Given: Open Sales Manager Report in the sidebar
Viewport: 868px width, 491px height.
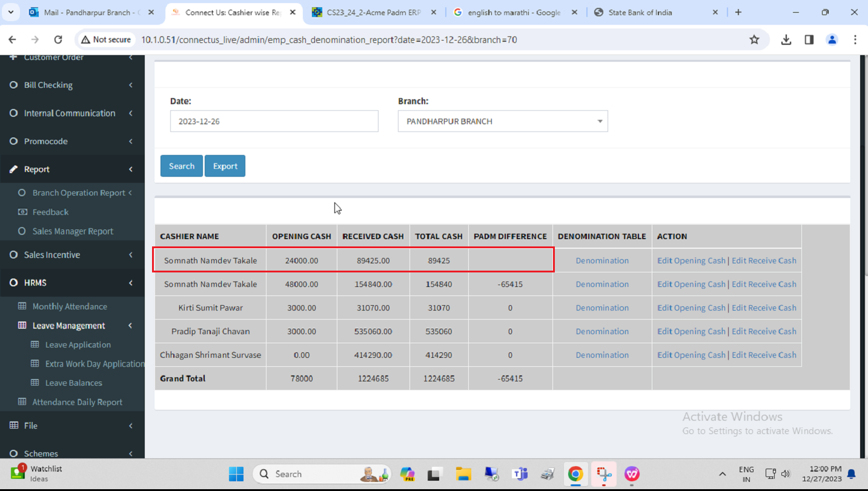Looking at the screenshot, I should click(73, 231).
